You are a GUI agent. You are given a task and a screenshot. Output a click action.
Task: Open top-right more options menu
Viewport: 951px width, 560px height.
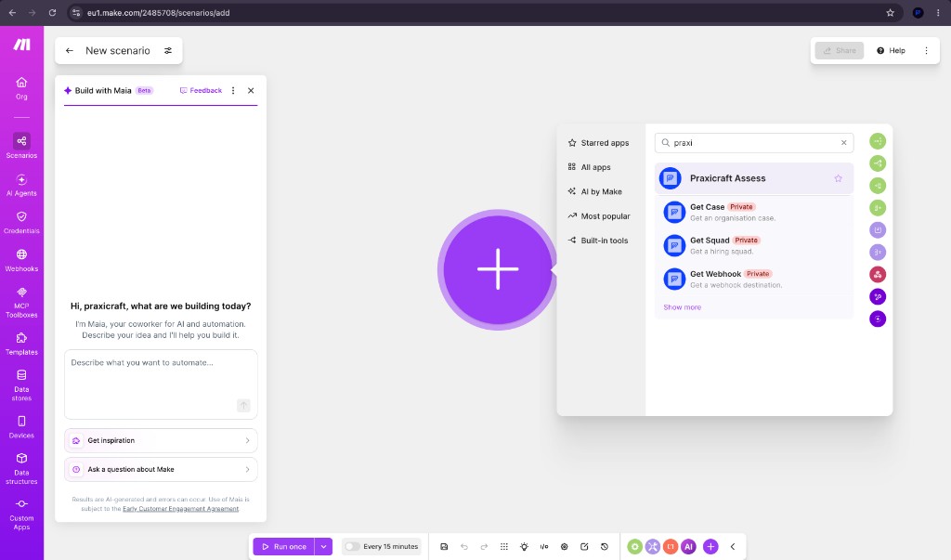[x=926, y=51]
